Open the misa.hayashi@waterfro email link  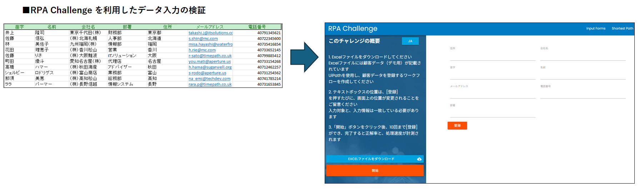click(x=210, y=44)
